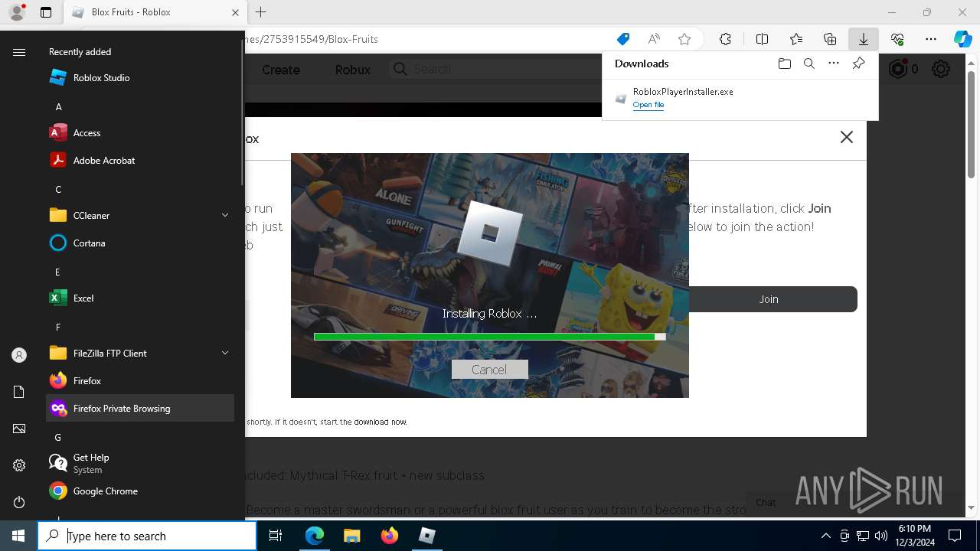
Task: Open the shopping tag icon in the address bar
Action: click(623, 39)
